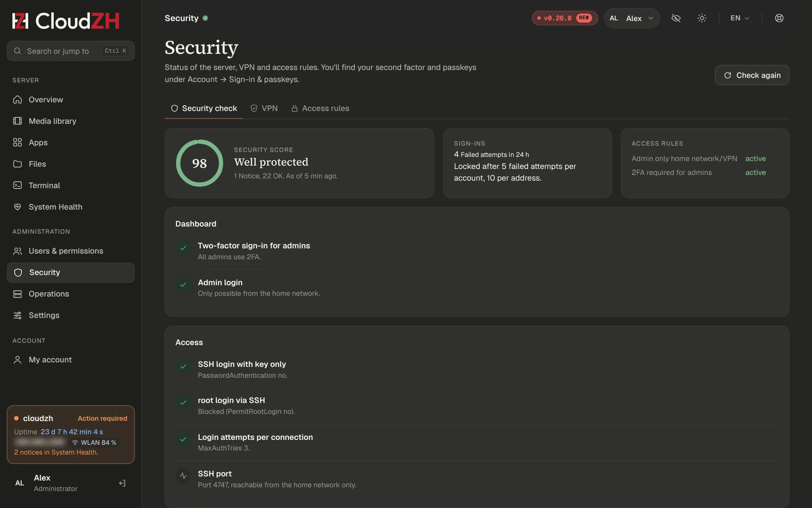
Task: Click the activity pulse icon for SSH port
Action: tap(183, 476)
